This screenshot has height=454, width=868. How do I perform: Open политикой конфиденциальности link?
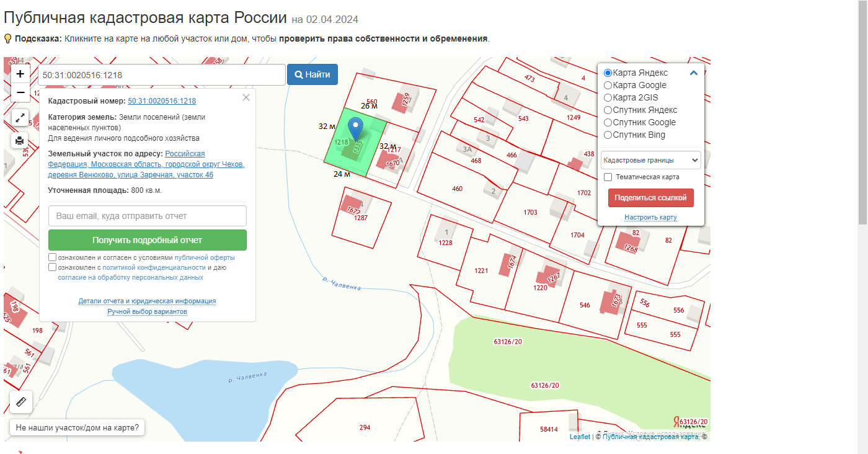point(154,267)
